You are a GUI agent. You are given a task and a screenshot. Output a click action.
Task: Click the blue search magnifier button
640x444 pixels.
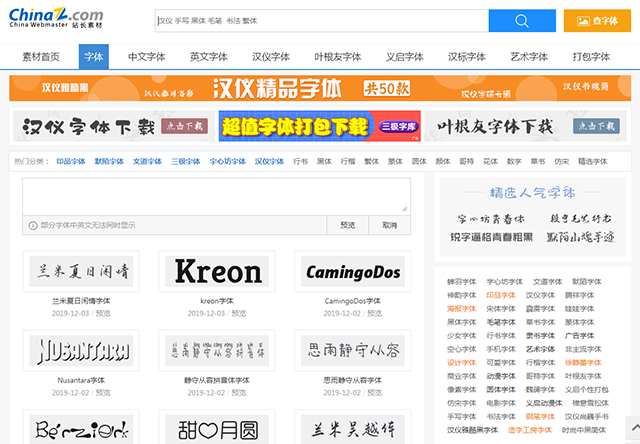click(x=522, y=21)
